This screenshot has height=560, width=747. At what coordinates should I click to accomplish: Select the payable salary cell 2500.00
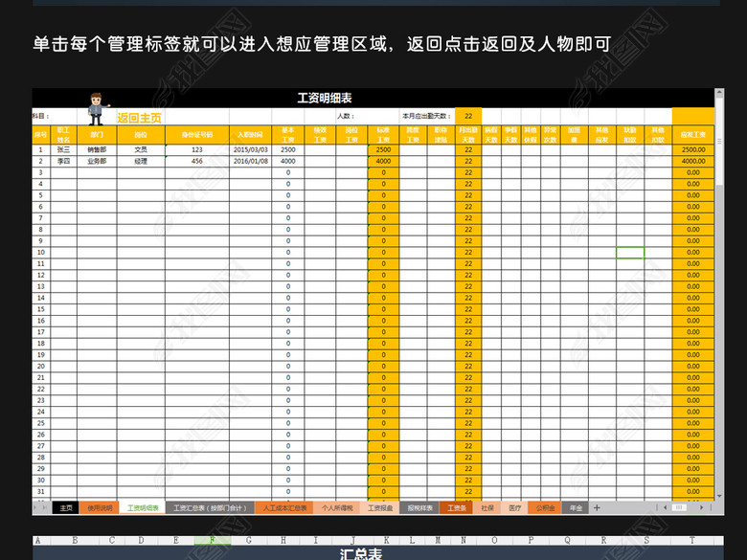693,149
